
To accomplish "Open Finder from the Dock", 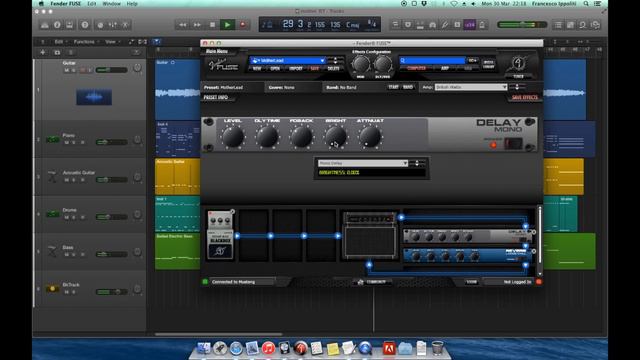I will coord(203,348).
